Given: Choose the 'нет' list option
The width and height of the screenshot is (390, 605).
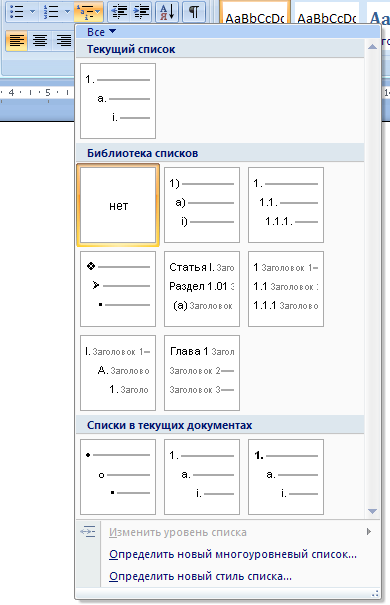Looking at the screenshot, I should click(x=118, y=205).
